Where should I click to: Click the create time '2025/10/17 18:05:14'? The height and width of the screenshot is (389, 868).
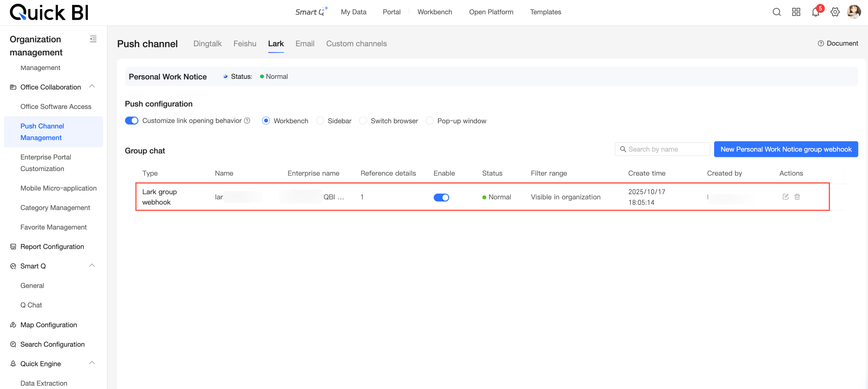pos(647,197)
